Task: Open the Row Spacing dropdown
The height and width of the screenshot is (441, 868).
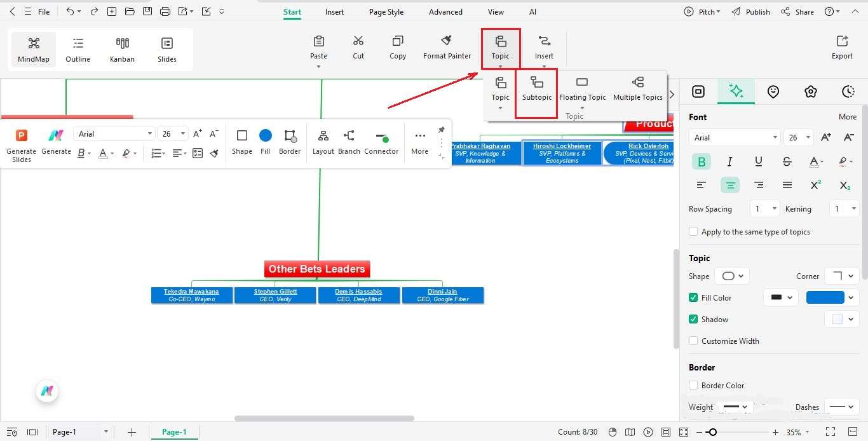Action: click(x=764, y=208)
